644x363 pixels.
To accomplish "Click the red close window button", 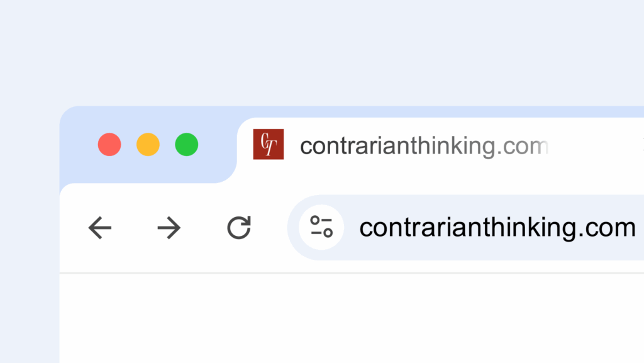I will 109,145.
